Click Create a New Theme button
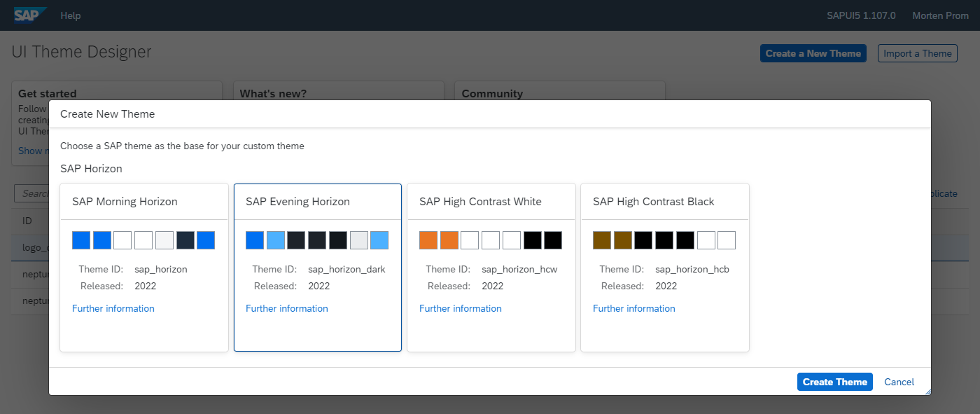This screenshot has width=980, height=414. coord(813,53)
